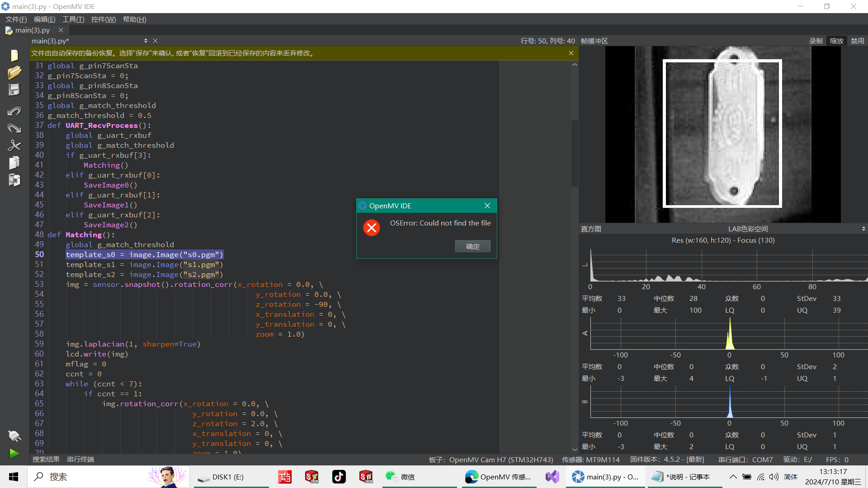Click the editor scroll-up arrow
868x488 pixels.
click(x=575, y=65)
